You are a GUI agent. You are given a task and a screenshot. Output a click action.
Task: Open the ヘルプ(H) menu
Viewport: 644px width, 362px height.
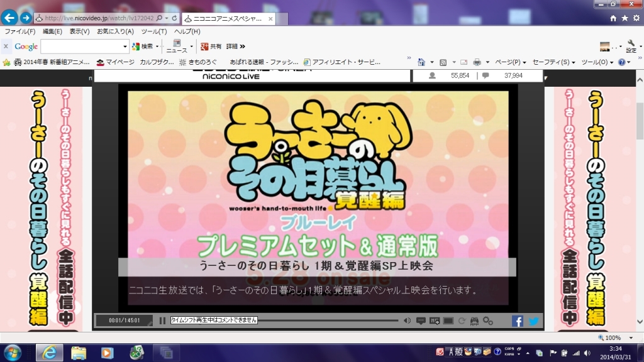coord(187,31)
